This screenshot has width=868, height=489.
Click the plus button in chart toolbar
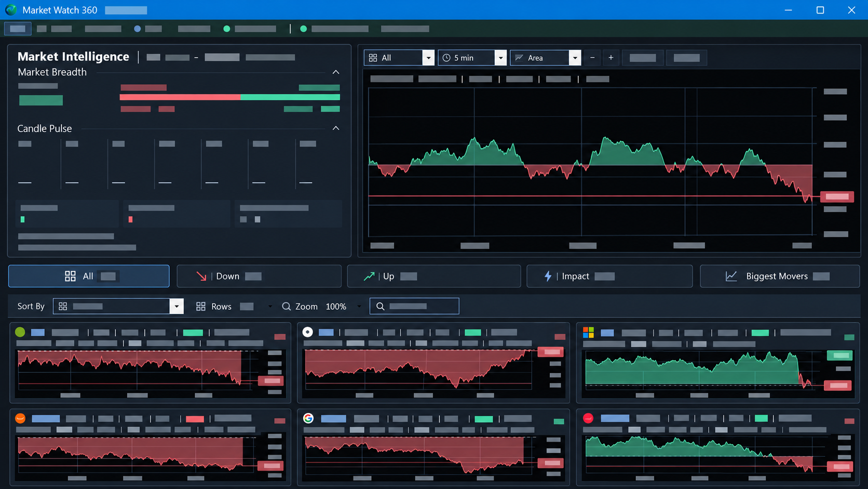pos(611,58)
